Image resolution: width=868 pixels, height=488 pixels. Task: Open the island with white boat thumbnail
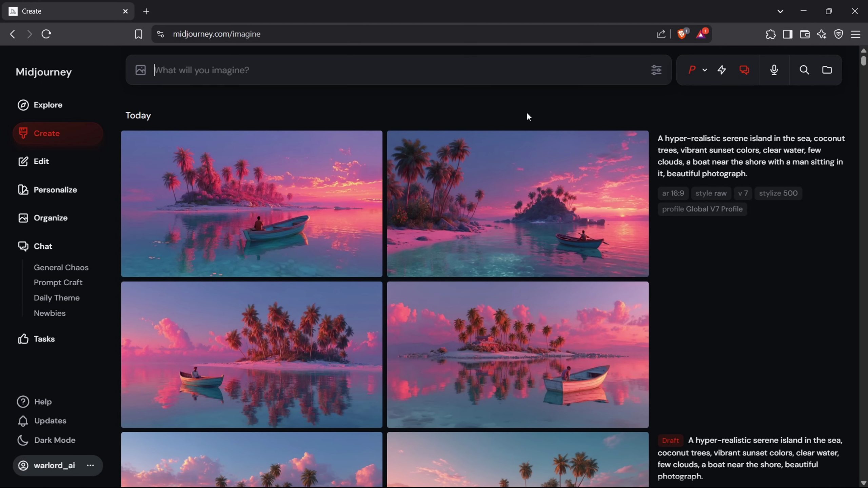pyautogui.click(x=518, y=354)
